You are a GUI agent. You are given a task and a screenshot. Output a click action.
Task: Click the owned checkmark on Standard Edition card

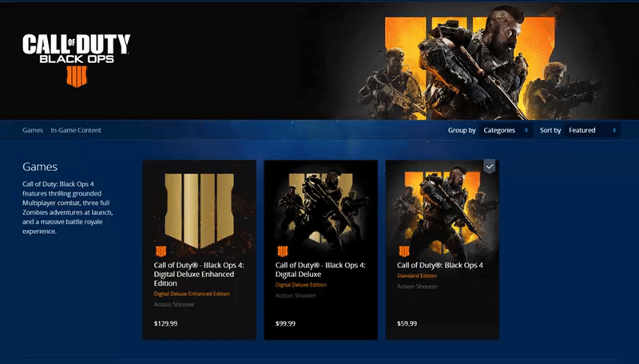pos(490,166)
